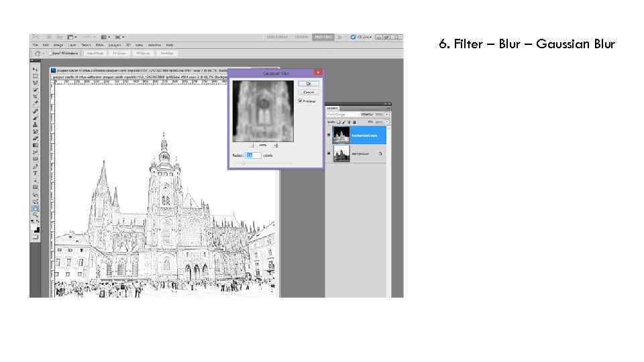Select the Horizontal Type tool

pos(36,174)
